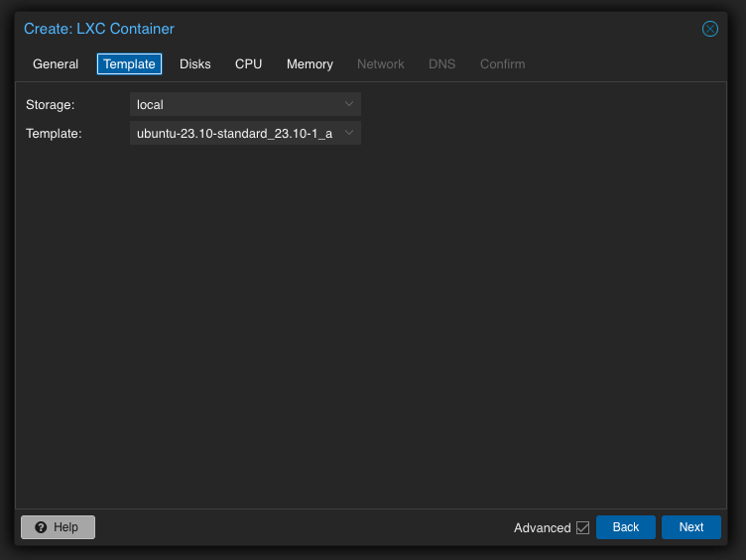Switch to the Memory tab
This screenshot has width=746, height=560.
(310, 64)
